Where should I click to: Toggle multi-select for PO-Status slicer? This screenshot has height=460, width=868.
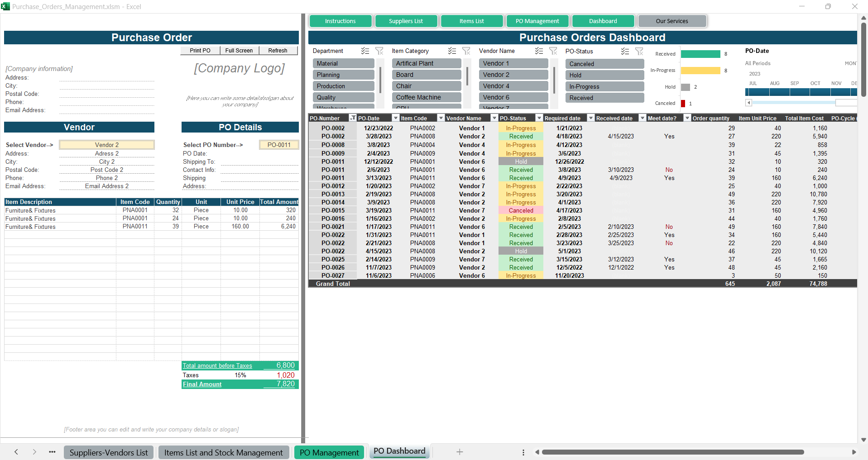625,52
